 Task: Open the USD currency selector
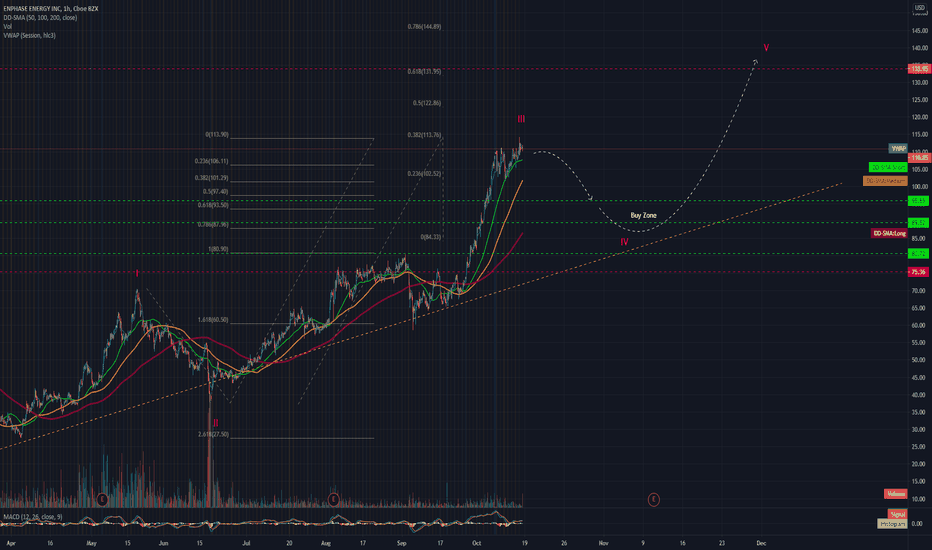coord(920,8)
